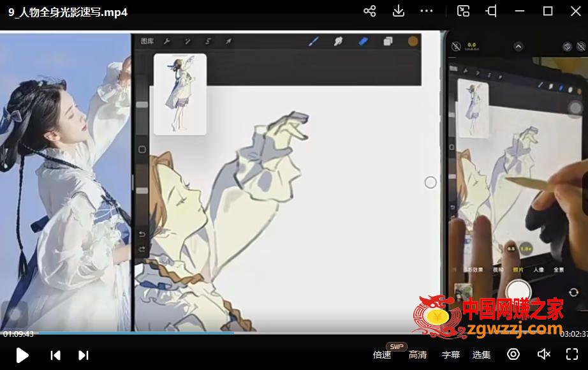Select the 照片 photo camera mode

(518, 270)
